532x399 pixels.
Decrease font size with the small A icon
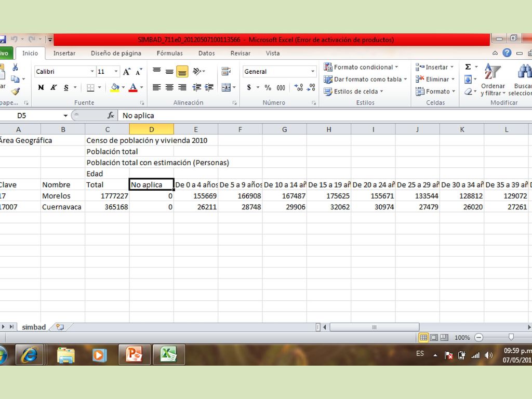point(138,72)
